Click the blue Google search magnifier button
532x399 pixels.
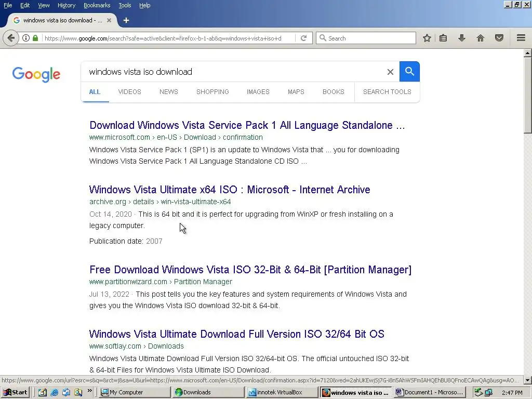(409, 72)
